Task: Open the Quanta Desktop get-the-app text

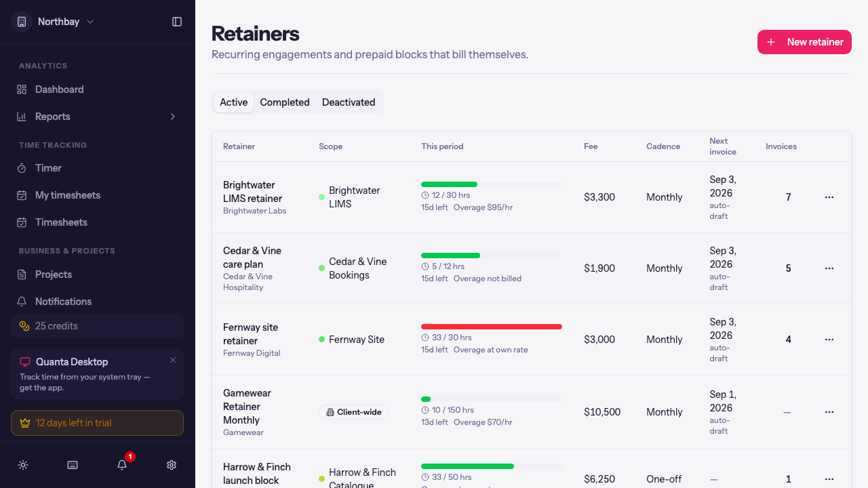Action: point(85,382)
